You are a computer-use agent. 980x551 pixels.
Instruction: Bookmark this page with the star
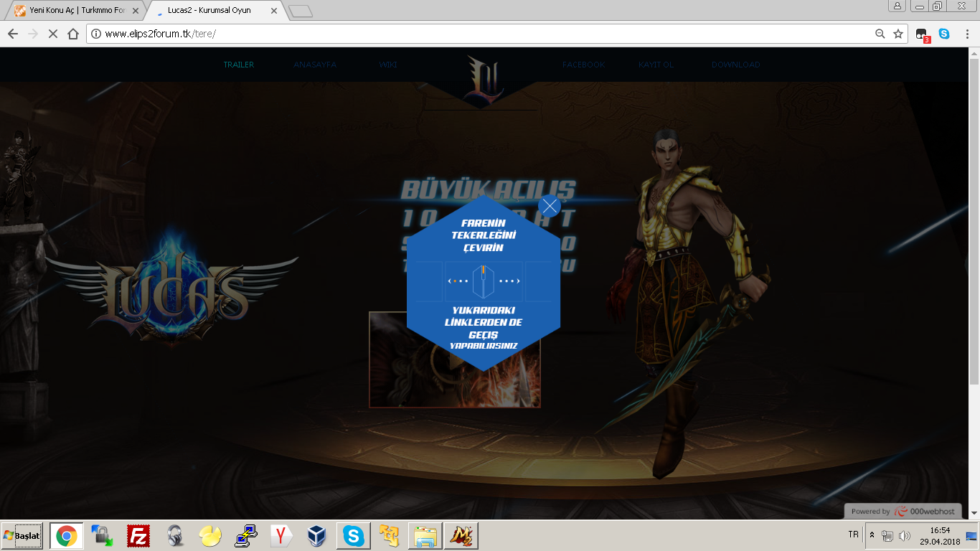(898, 34)
